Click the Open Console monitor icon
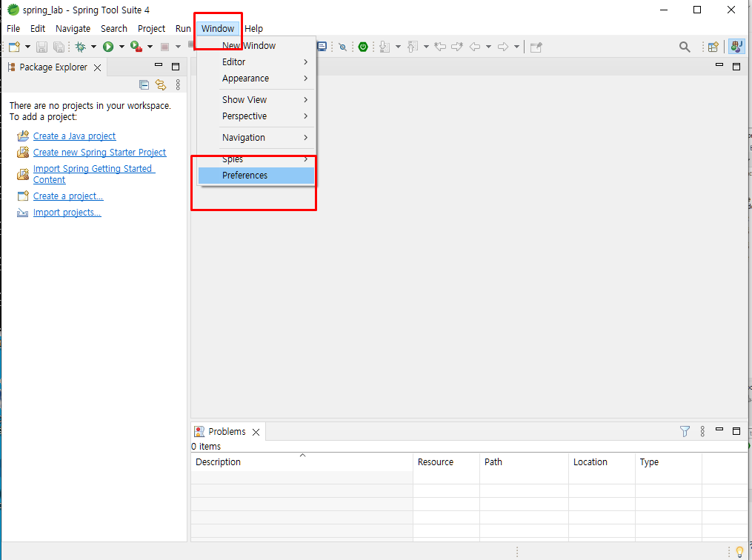The height and width of the screenshot is (560, 752). (x=322, y=47)
